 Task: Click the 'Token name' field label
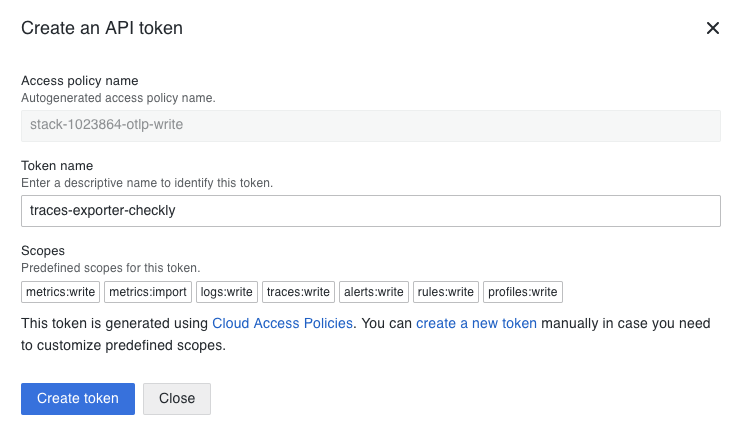[57, 166]
